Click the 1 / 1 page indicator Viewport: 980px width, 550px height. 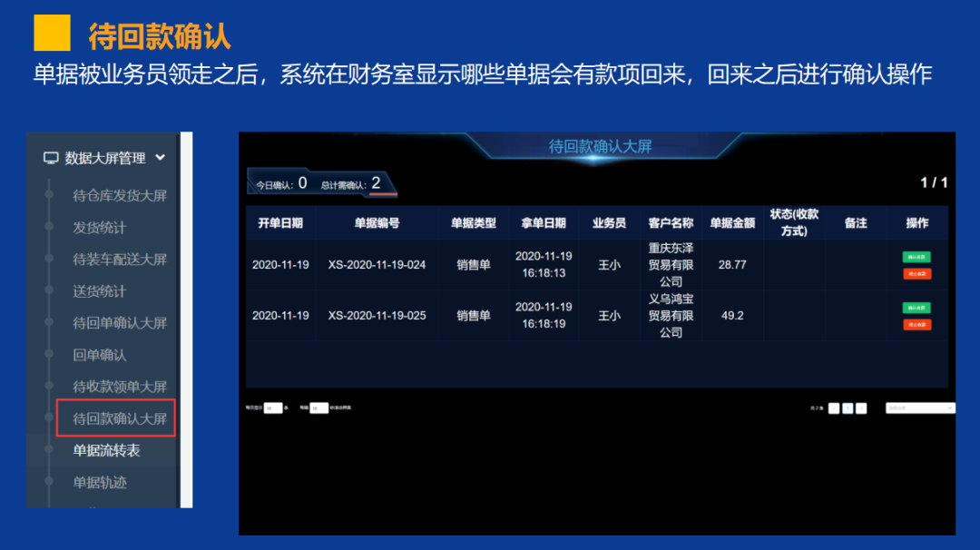point(934,182)
